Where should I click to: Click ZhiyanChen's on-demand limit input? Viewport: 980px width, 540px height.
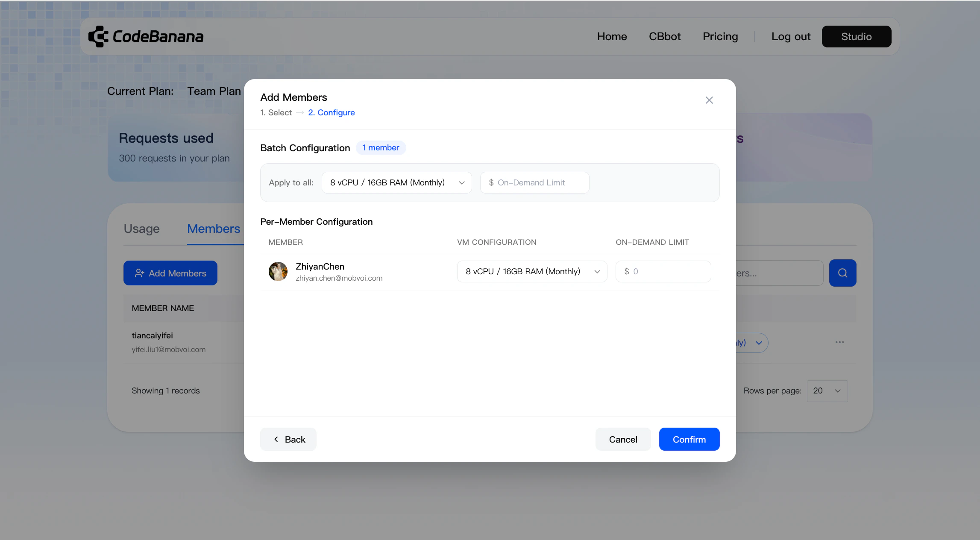[x=663, y=272]
